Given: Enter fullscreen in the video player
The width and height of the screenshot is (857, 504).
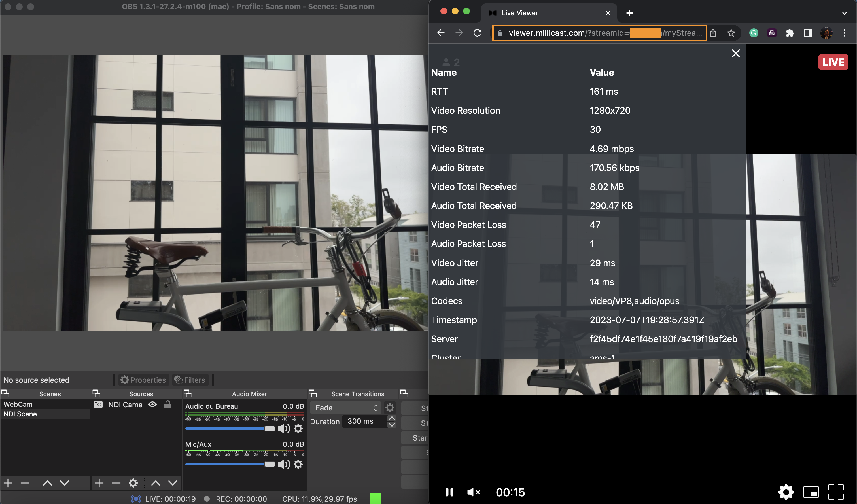Looking at the screenshot, I should tap(835, 492).
